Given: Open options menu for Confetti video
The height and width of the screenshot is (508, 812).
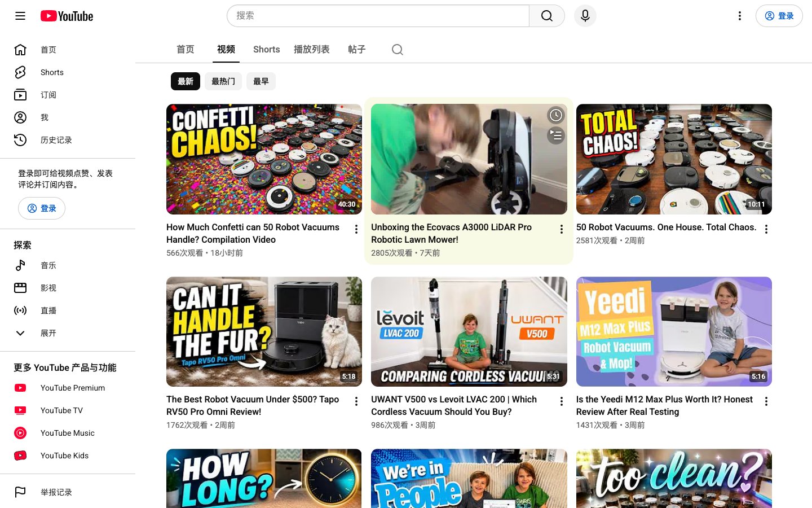Looking at the screenshot, I should (x=356, y=229).
